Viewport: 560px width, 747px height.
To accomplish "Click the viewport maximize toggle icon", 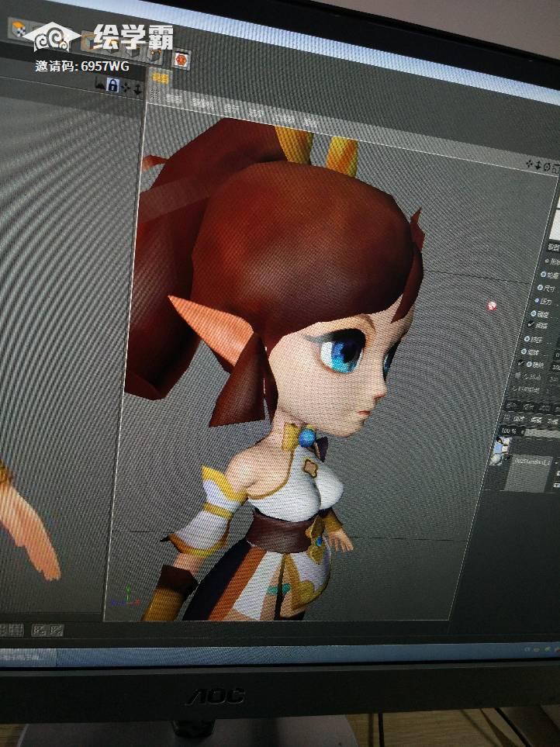I will [x=555, y=170].
